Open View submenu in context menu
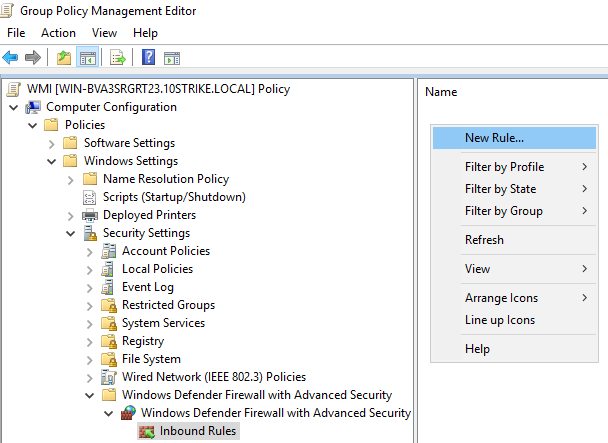 click(514, 269)
